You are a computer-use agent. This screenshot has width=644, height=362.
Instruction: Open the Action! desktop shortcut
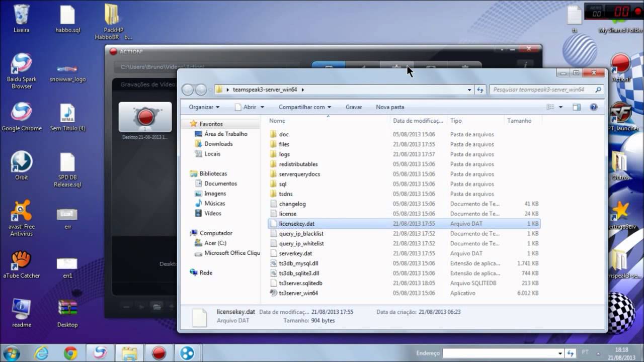pos(620,68)
